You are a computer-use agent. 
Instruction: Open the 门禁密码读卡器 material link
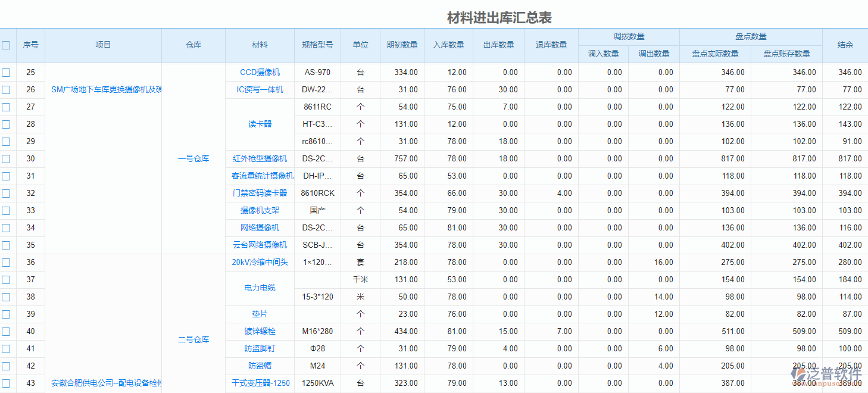pos(260,193)
